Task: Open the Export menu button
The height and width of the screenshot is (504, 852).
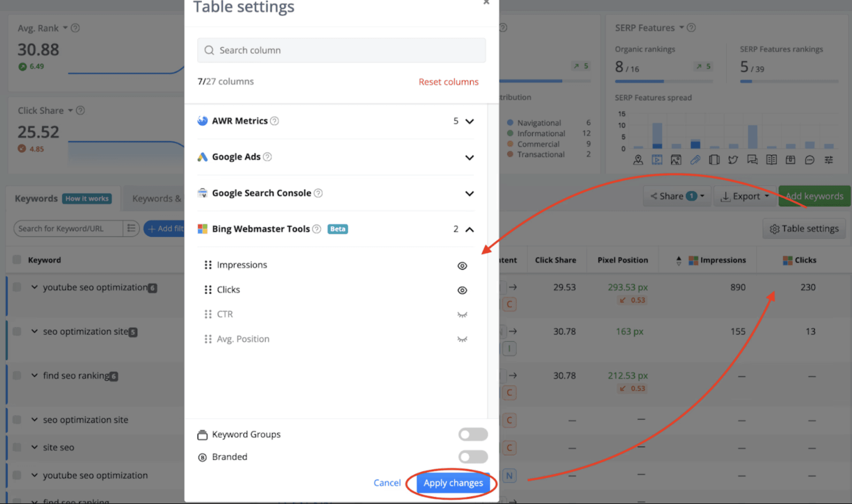Action: pos(744,196)
